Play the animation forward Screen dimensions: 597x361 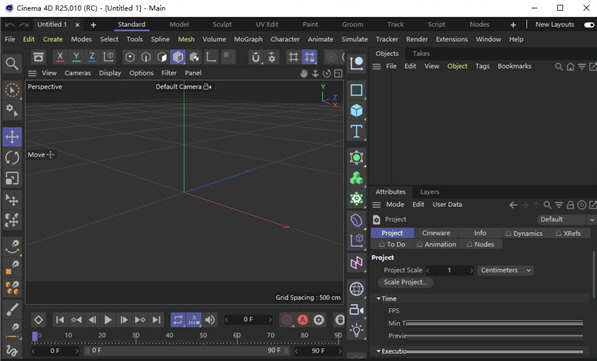[108, 320]
